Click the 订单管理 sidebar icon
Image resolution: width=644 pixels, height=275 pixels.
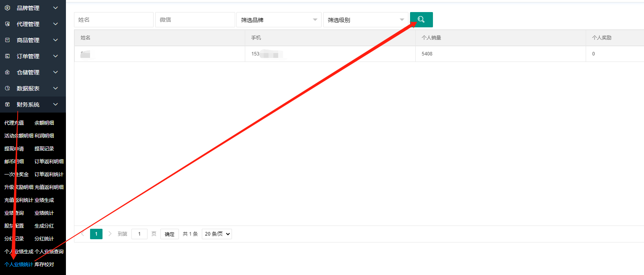[7, 56]
